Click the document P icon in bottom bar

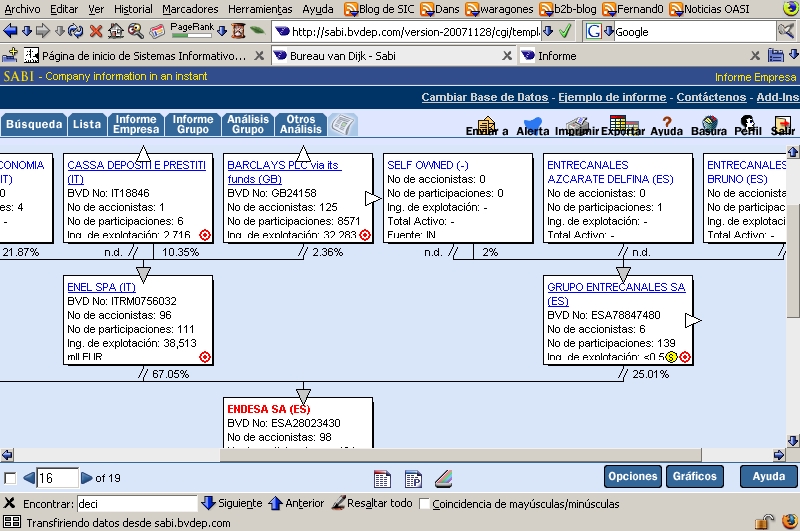(x=413, y=479)
